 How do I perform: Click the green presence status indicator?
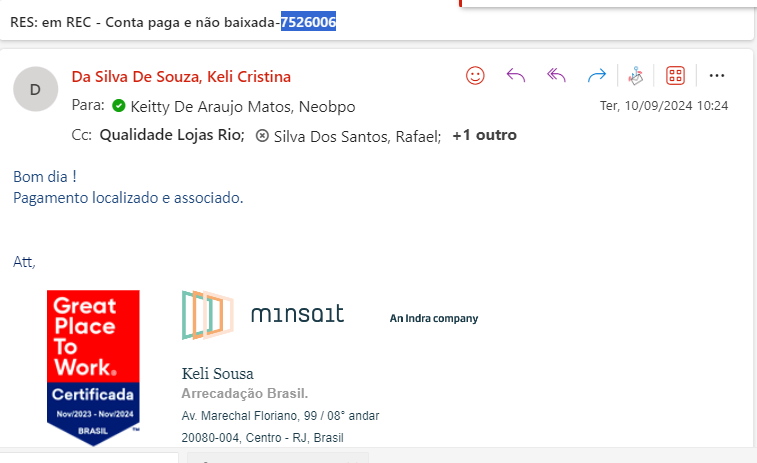(x=118, y=106)
